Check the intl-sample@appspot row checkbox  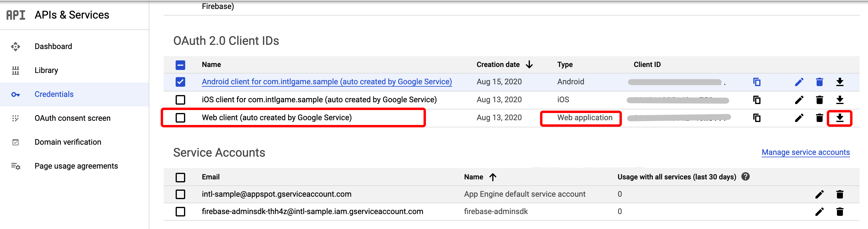click(x=180, y=194)
